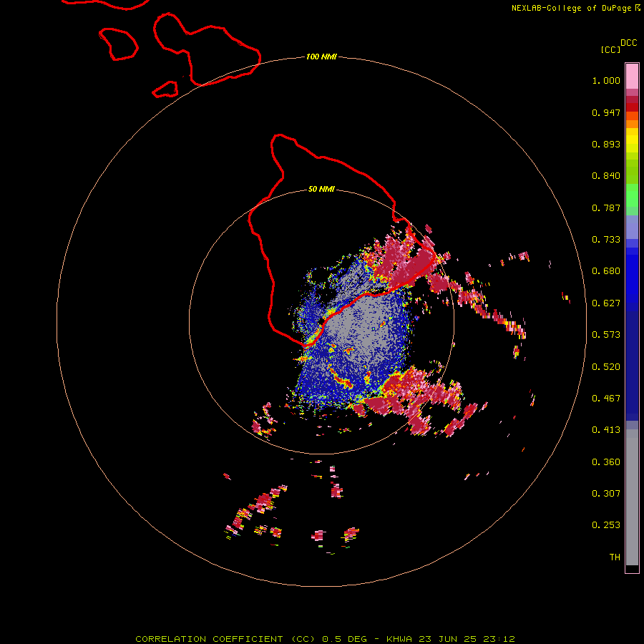Screen dimensions: 644x644
Task: Click the Correlation Coefficient footer caption
Action: pos(325,639)
